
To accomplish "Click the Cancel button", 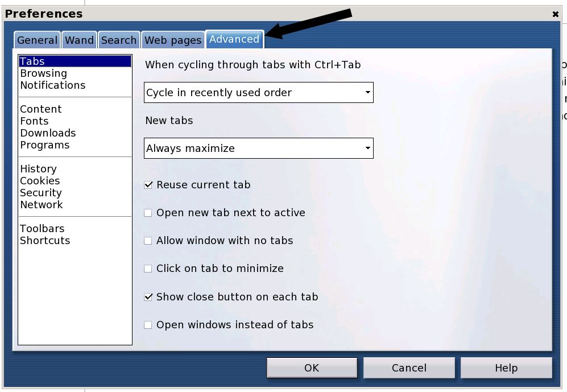I will pos(409,368).
